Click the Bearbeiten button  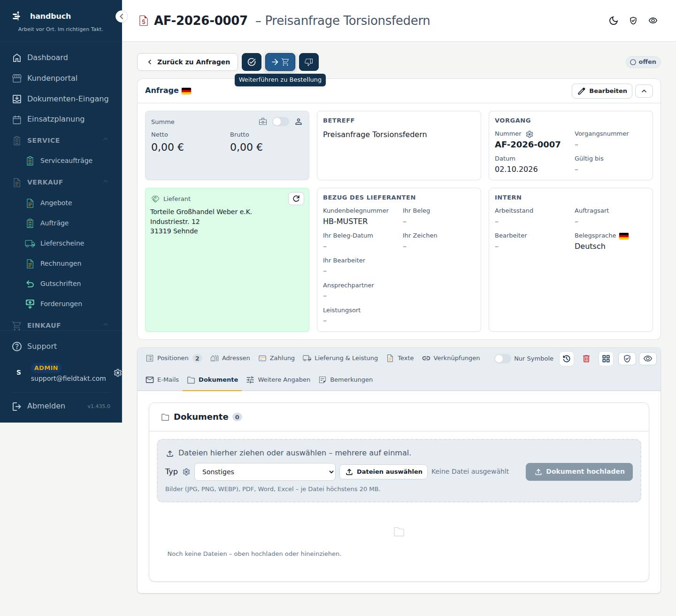click(602, 91)
